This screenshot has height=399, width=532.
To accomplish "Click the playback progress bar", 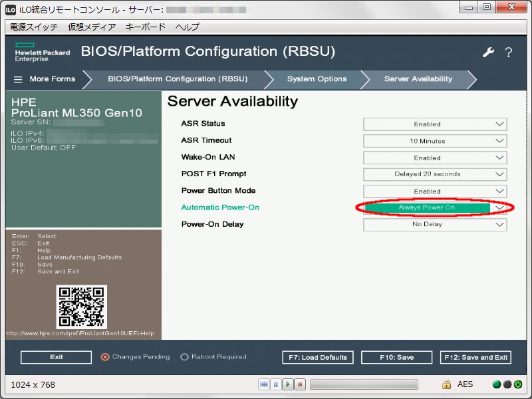I will tap(364, 384).
